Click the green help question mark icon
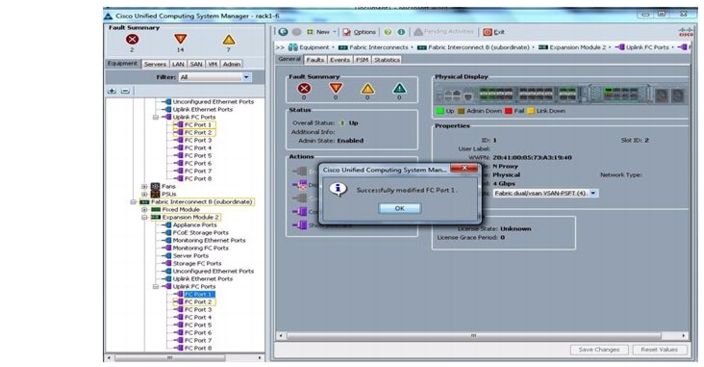704x367 pixels. click(388, 32)
